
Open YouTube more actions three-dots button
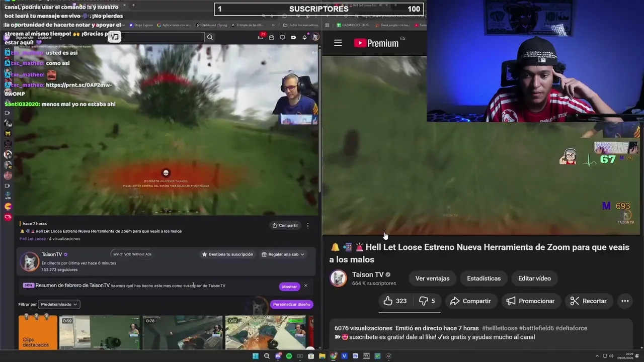pos(625,301)
